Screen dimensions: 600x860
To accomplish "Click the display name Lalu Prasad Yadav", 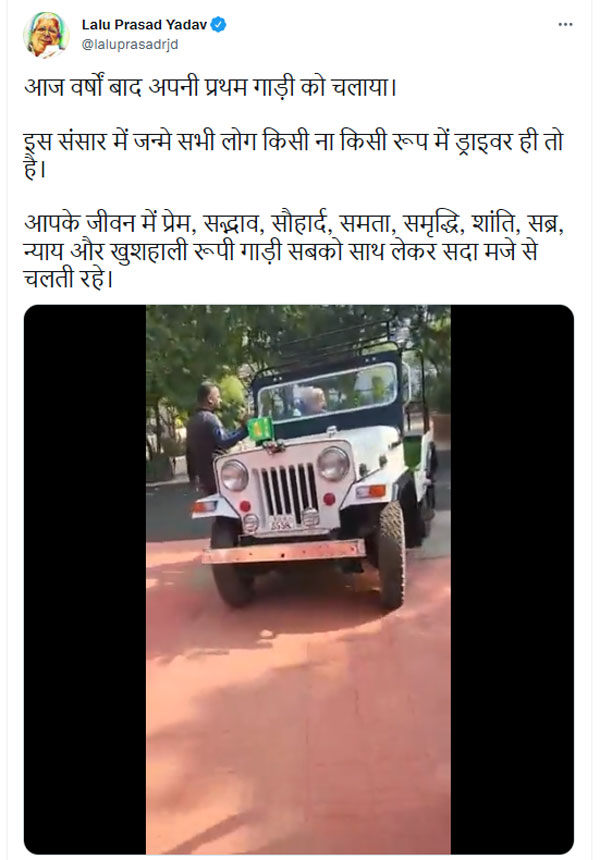I will click(145, 25).
